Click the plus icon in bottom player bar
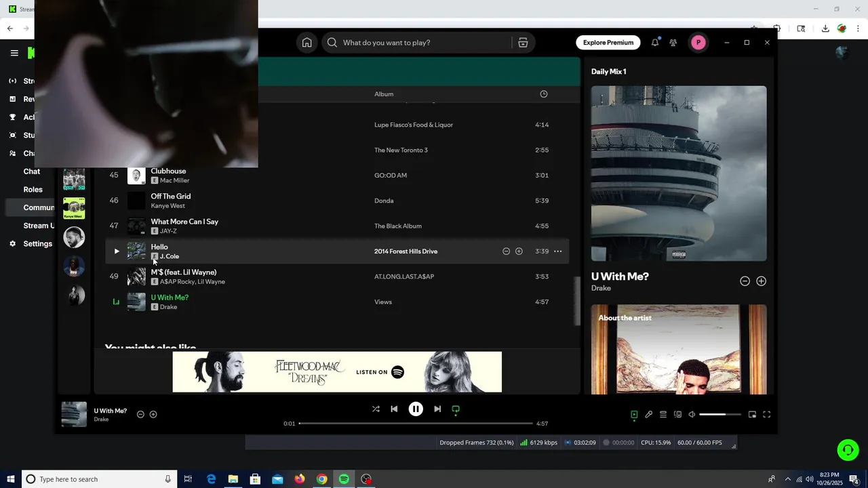Viewport: 868px width, 488px height. click(153, 414)
